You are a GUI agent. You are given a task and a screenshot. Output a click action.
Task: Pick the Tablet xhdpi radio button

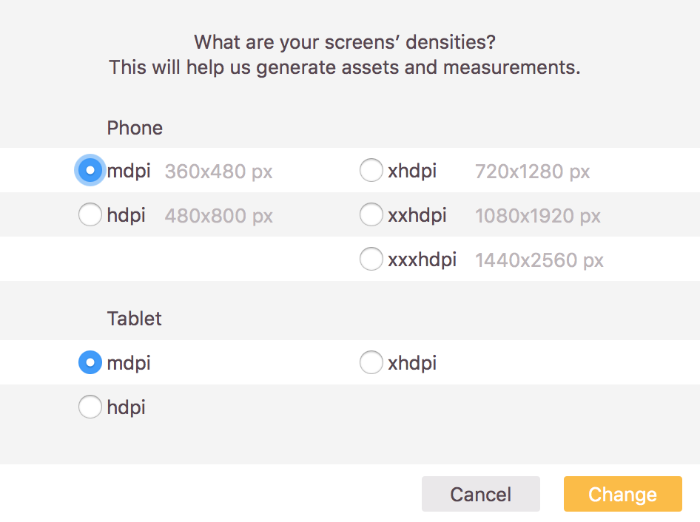371,363
